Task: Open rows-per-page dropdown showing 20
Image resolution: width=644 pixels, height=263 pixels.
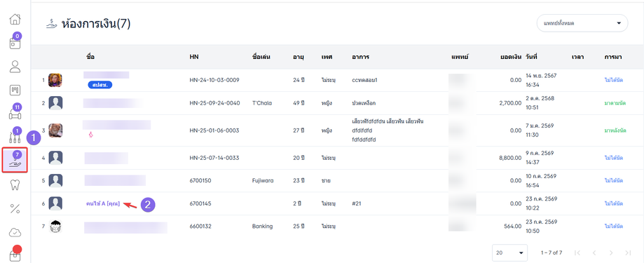Action: tap(509, 252)
